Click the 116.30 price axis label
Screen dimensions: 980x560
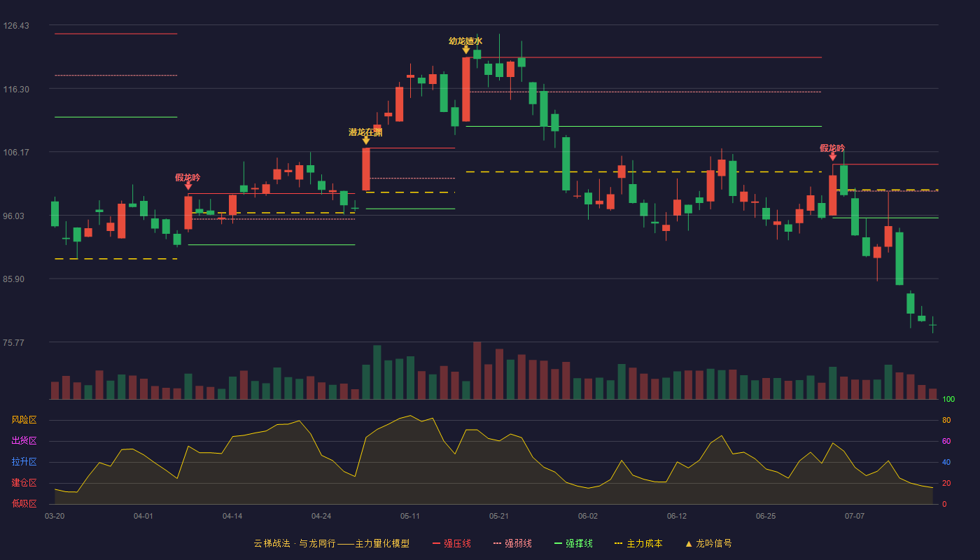[16, 90]
